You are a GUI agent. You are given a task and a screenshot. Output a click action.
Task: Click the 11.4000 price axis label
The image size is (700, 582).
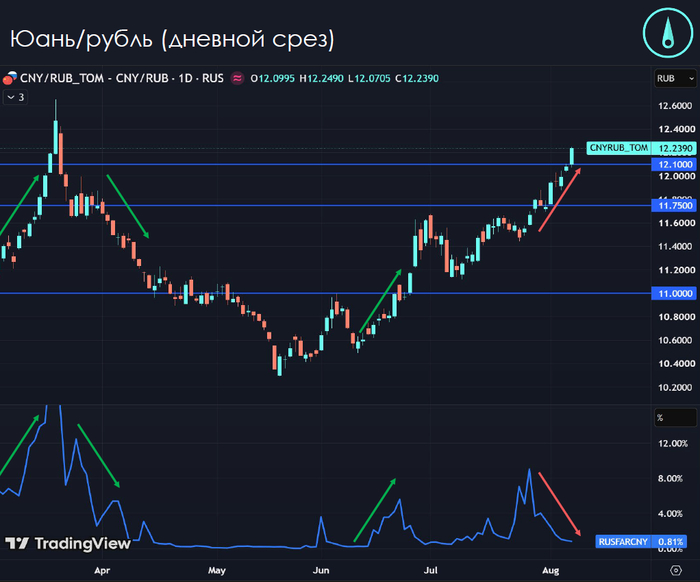pos(675,246)
